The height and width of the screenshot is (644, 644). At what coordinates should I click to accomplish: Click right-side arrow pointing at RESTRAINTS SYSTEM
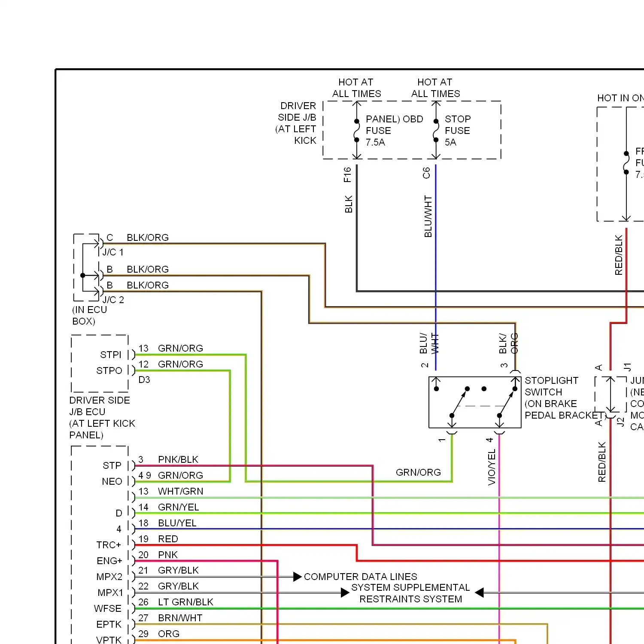coord(480,592)
